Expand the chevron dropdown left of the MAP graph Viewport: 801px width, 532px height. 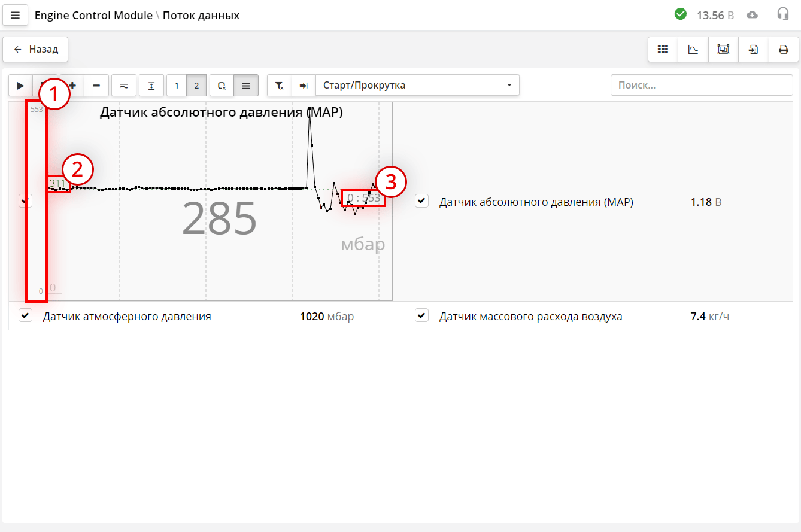[x=25, y=201]
